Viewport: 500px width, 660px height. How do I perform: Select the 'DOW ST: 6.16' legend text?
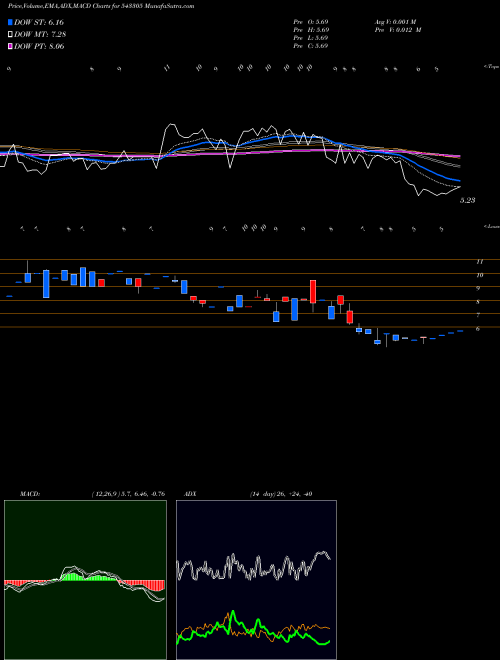click(x=39, y=22)
